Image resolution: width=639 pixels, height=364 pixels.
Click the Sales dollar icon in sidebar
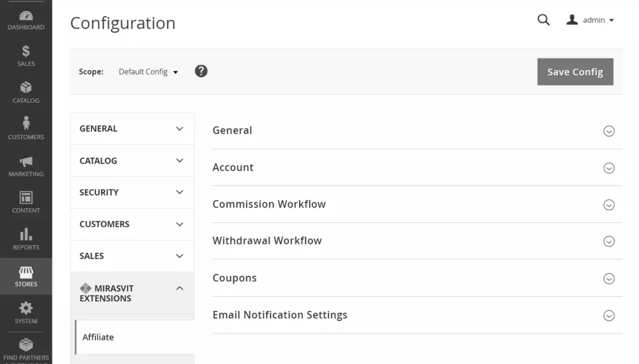click(x=26, y=56)
